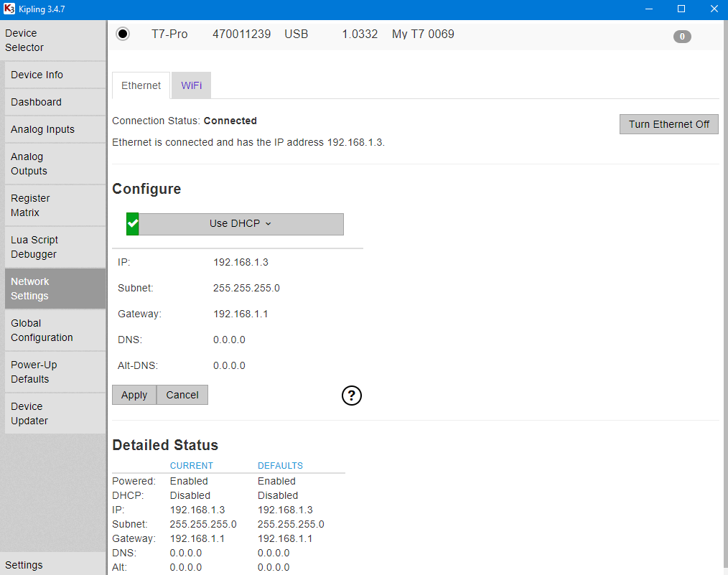Image resolution: width=728 pixels, height=575 pixels.
Task: Open Kipling Settings at bottom left
Action: tap(24, 565)
